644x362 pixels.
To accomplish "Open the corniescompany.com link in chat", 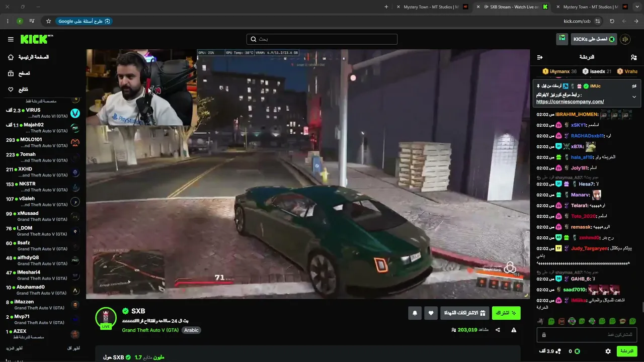I will 570,102.
